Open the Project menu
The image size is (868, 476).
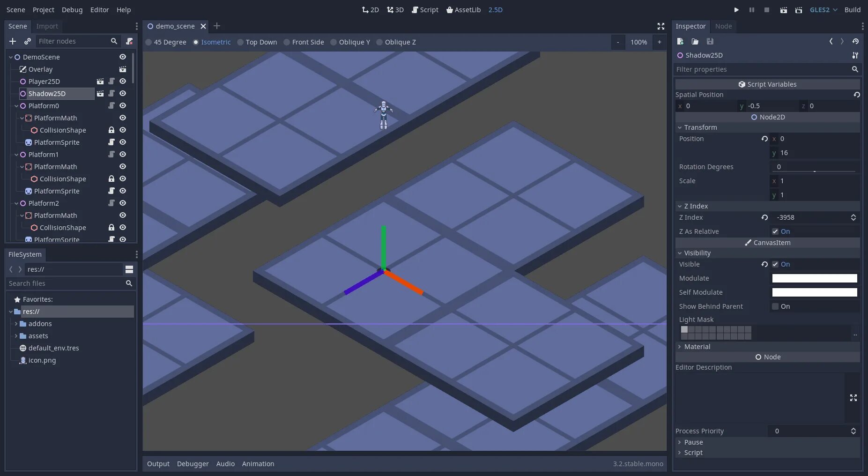43,9
